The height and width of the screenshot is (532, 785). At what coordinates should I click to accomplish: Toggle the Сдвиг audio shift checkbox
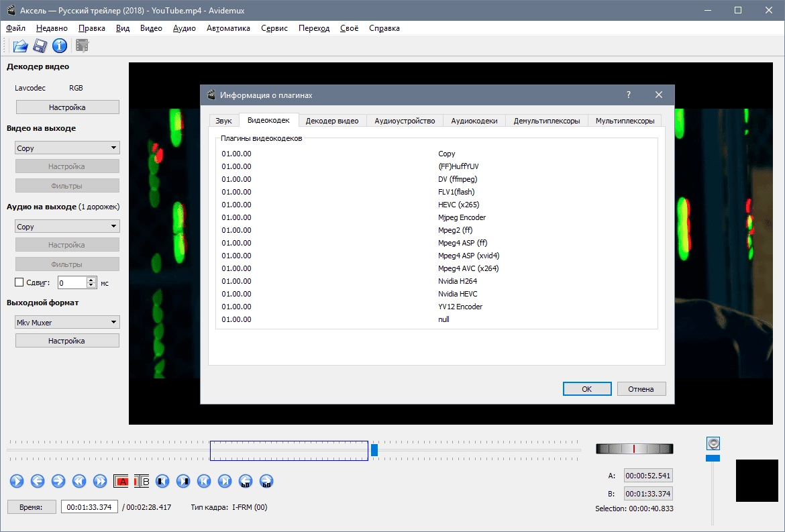tap(19, 282)
